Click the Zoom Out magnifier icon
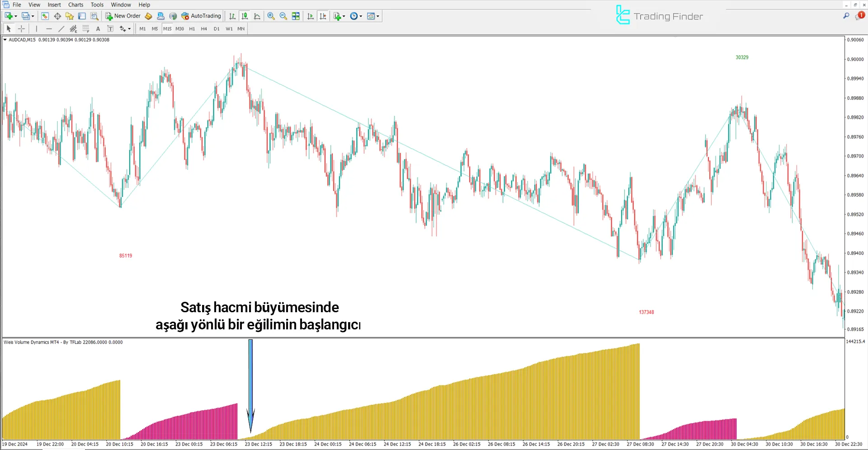Viewport: 868px width, 450px height. (283, 16)
